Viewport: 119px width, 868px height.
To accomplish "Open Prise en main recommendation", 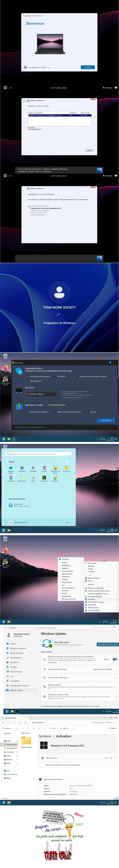I will tap(19, 505).
